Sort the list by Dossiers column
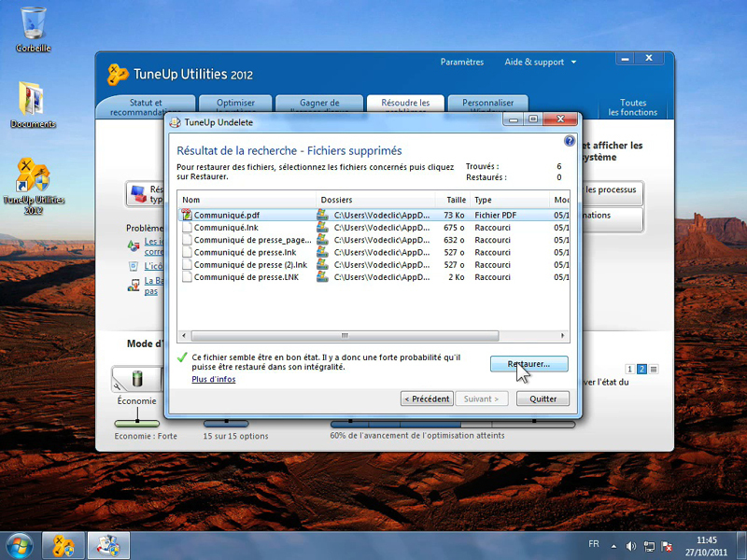The image size is (747, 560). [375, 200]
